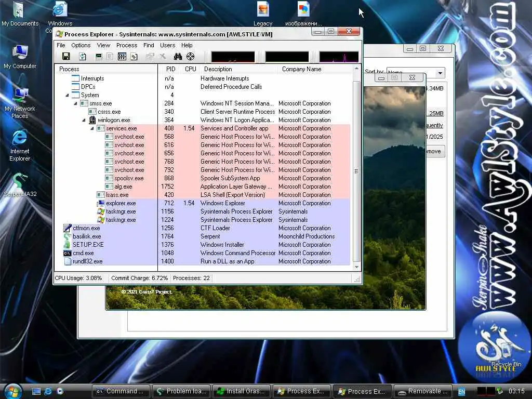Click the EN language indicator in the tray
Screen dimensions: 532x399
coord(462,392)
